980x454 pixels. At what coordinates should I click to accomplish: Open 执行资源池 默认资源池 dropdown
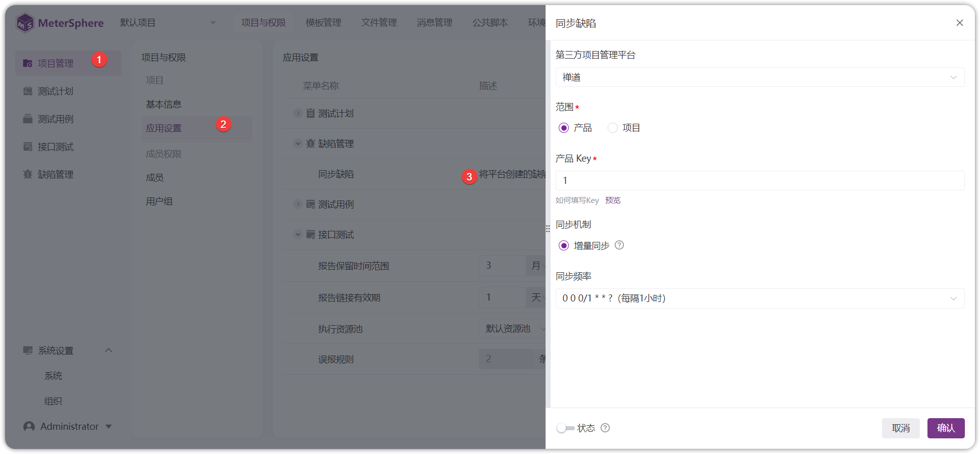point(512,329)
